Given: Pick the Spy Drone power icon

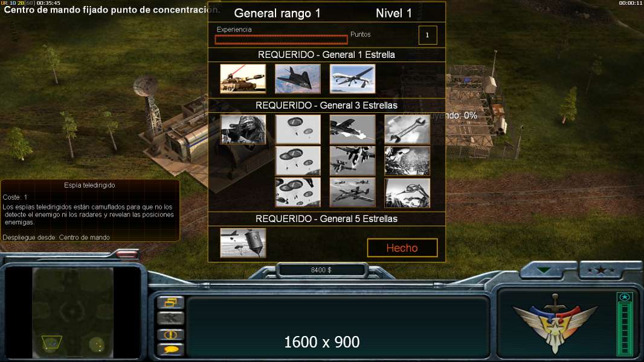Looking at the screenshot, I should click(x=352, y=78).
